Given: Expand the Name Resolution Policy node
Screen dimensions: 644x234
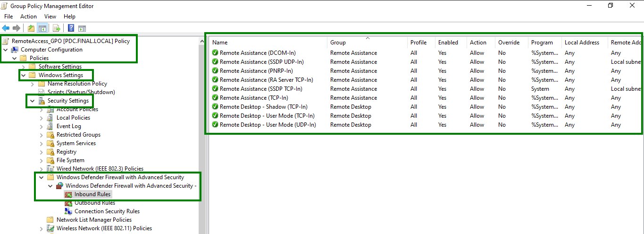Looking at the screenshot, I should [32, 84].
